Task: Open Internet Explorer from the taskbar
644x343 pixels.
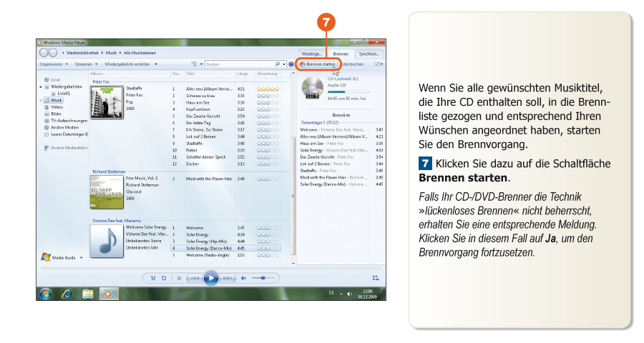Action: pyautogui.click(x=67, y=293)
